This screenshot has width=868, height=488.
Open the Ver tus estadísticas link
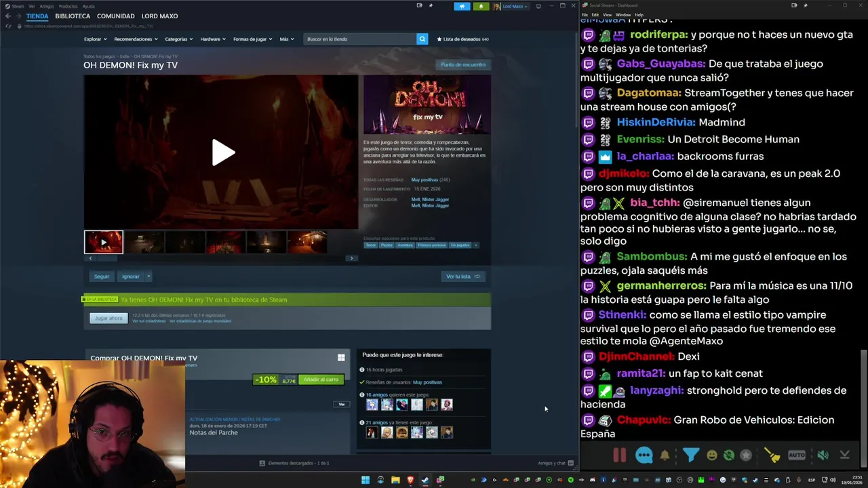tap(149, 321)
